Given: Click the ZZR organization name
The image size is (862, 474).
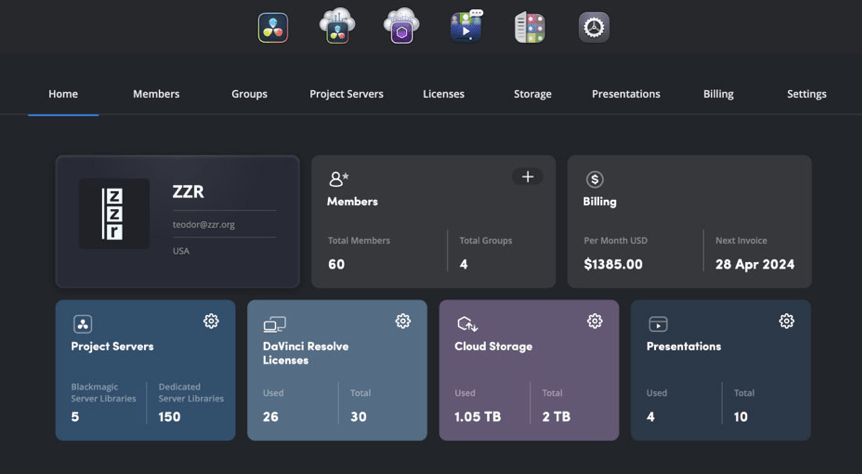Looking at the screenshot, I should click(188, 192).
